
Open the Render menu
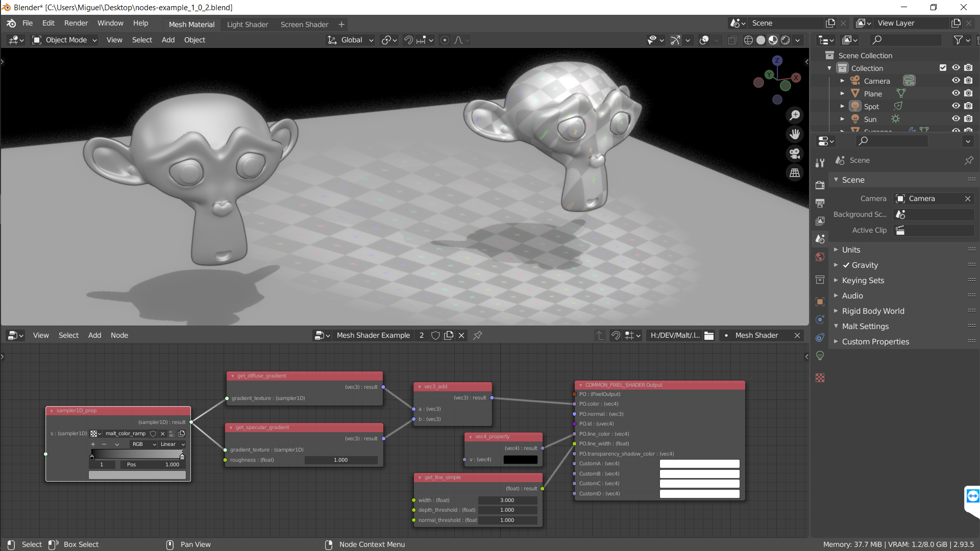76,23
